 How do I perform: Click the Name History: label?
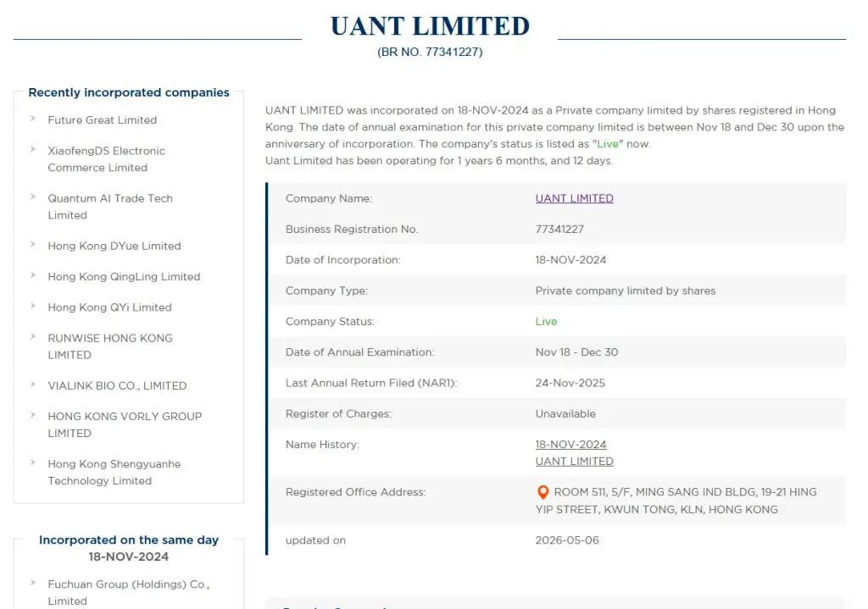[323, 445]
